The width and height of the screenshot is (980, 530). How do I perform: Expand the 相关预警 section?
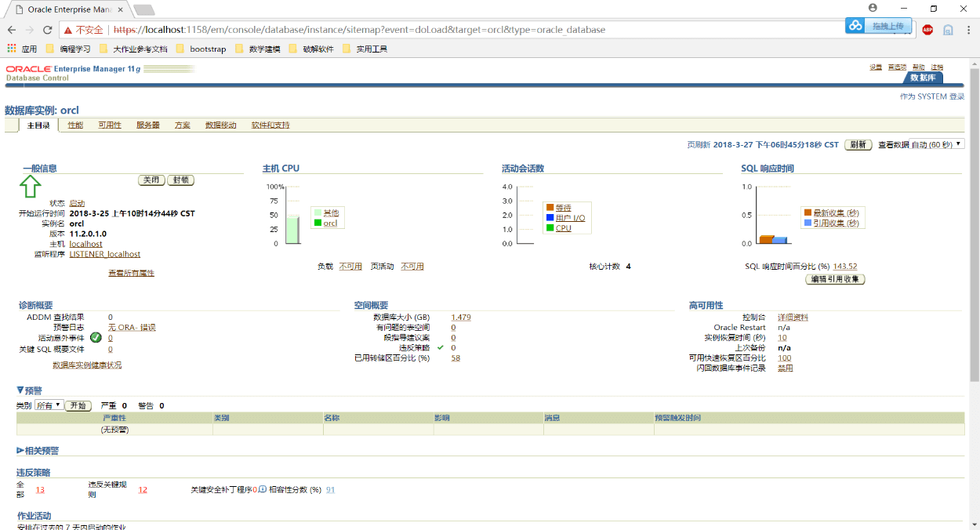point(20,451)
